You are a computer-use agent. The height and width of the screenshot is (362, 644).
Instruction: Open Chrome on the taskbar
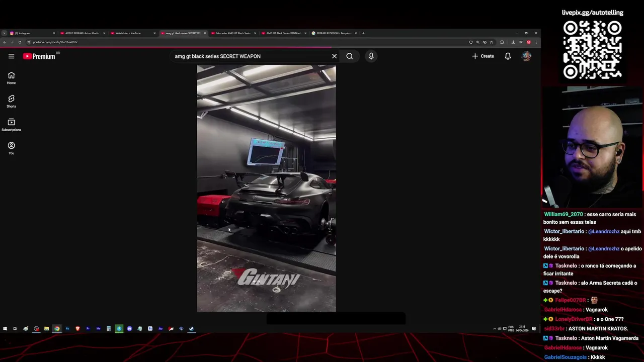57,329
